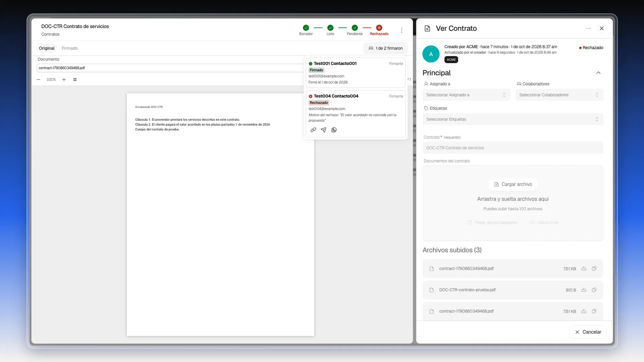Click Cancelar button
Viewport: 644px width, 362px height.
[588, 332]
